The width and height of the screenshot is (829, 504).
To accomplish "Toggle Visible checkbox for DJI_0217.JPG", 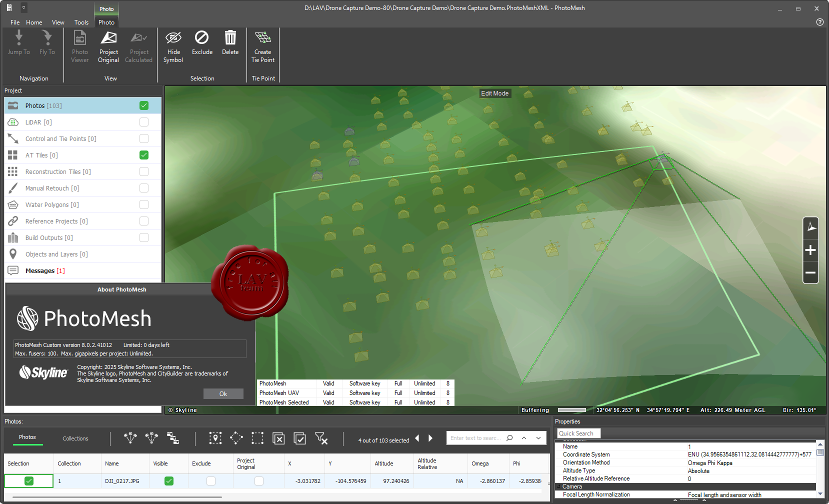I will pos(169,481).
